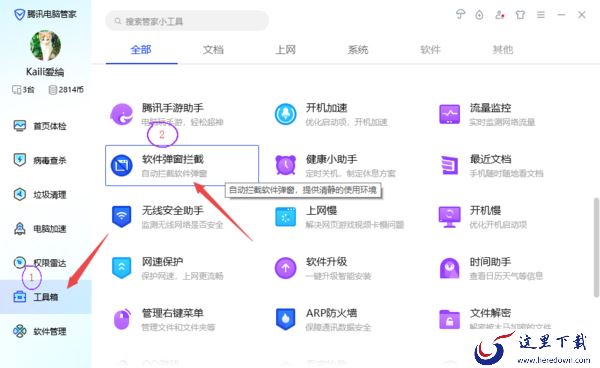The width and height of the screenshot is (600, 368).
Task: Click the 时间助手 icon
Action: pos(450,268)
